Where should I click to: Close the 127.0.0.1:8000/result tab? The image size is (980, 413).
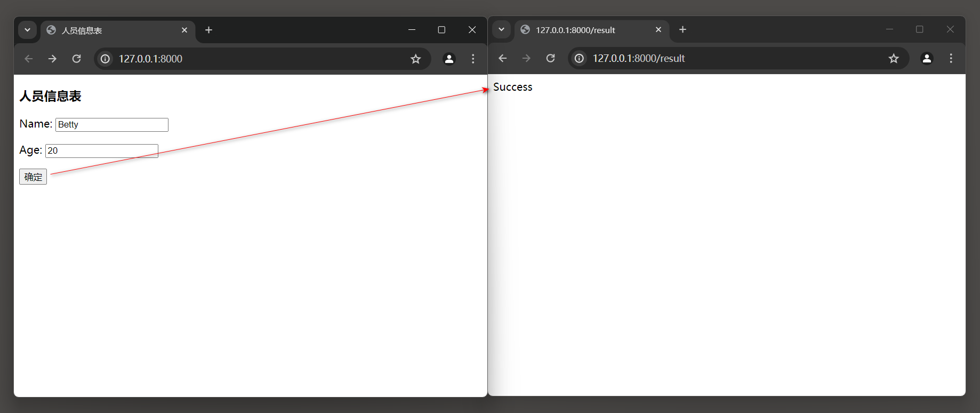(658, 29)
